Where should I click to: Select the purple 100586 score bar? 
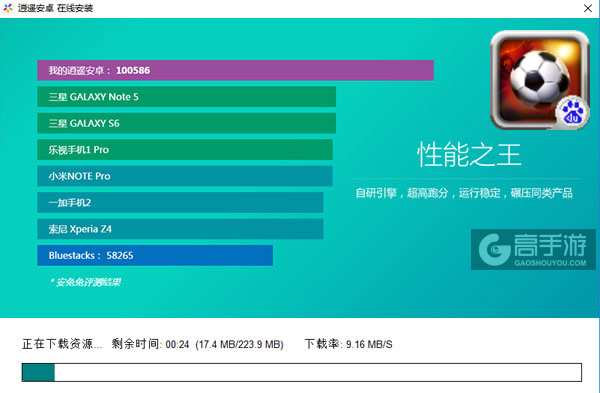pyautogui.click(x=235, y=70)
